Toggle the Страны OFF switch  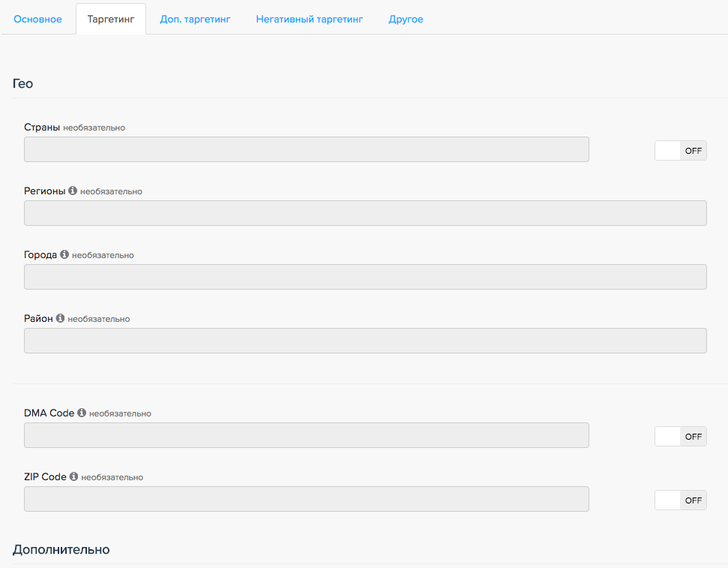(x=680, y=150)
